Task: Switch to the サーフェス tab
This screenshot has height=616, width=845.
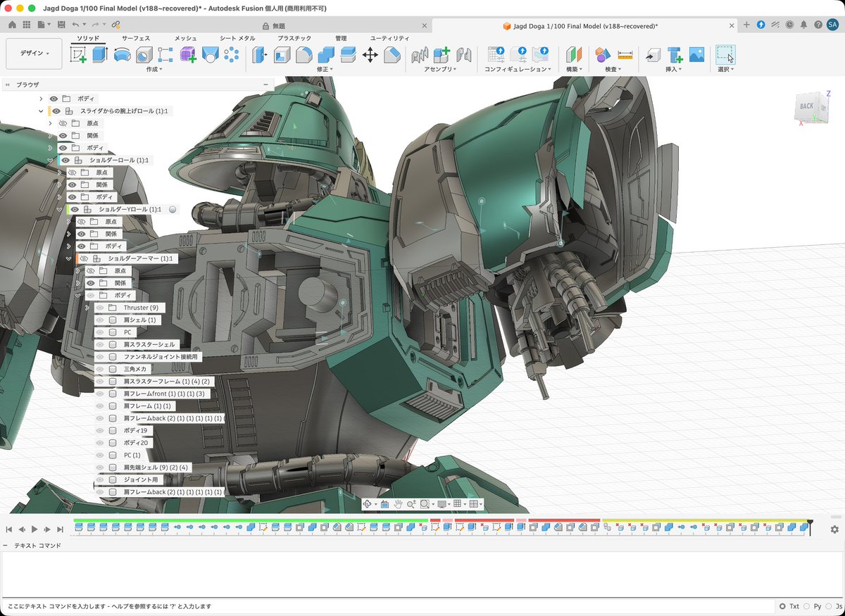Action: click(x=136, y=38)
